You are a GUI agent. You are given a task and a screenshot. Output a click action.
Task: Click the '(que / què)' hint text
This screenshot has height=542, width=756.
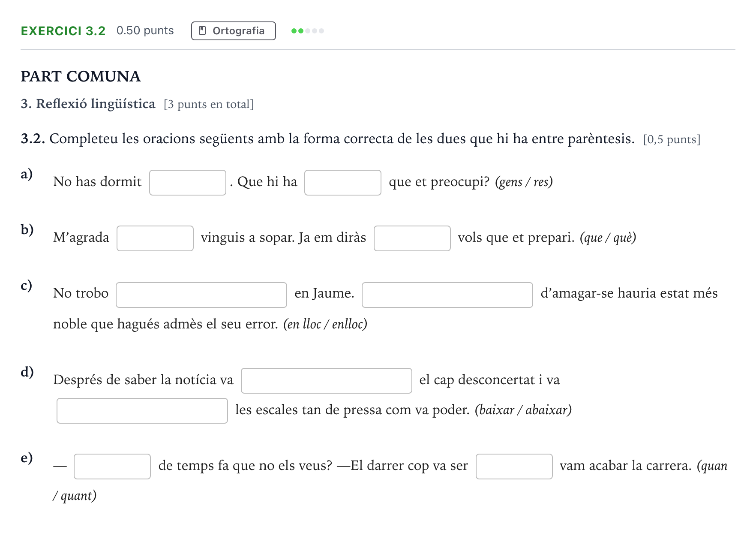pos(608,238)
